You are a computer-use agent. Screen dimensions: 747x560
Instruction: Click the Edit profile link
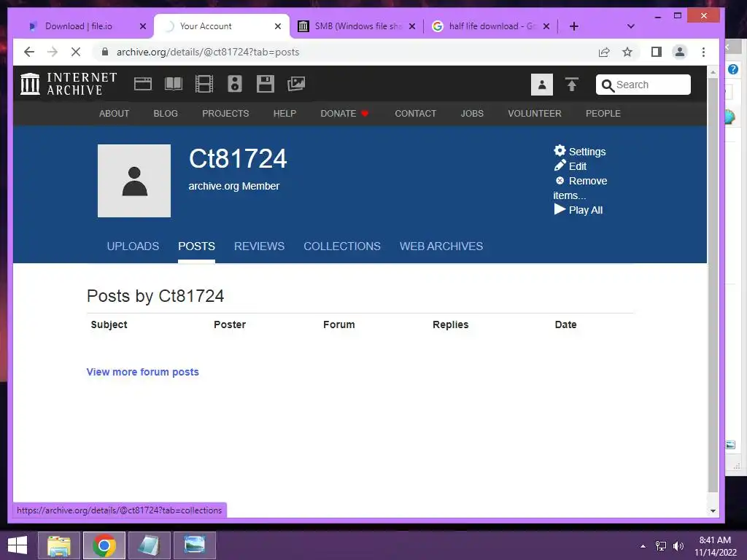point(570,166)
